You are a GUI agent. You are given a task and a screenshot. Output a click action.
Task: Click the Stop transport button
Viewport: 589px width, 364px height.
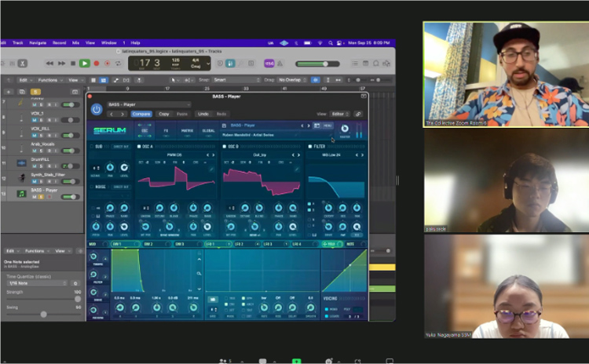point(73,64)
